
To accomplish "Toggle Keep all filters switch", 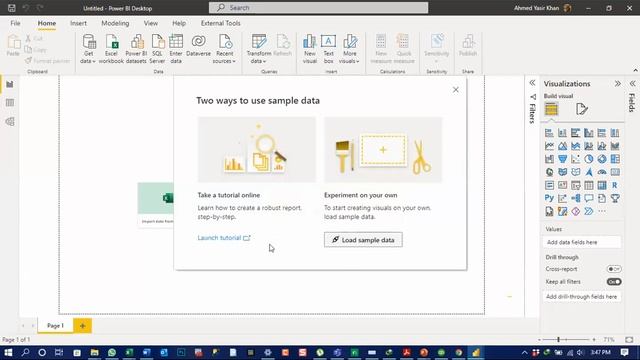I will tap(613, 282).
